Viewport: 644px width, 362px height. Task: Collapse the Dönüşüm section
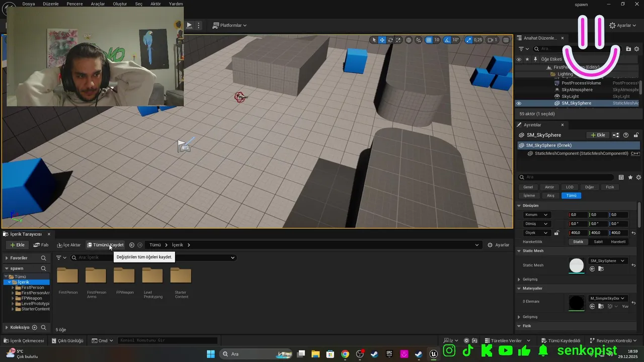coord(519,206)
